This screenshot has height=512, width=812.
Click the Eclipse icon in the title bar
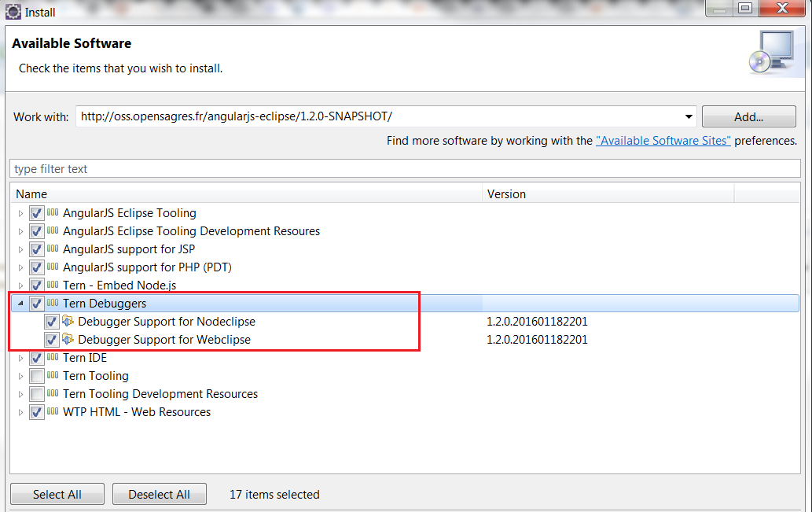(x=11, y=11)
